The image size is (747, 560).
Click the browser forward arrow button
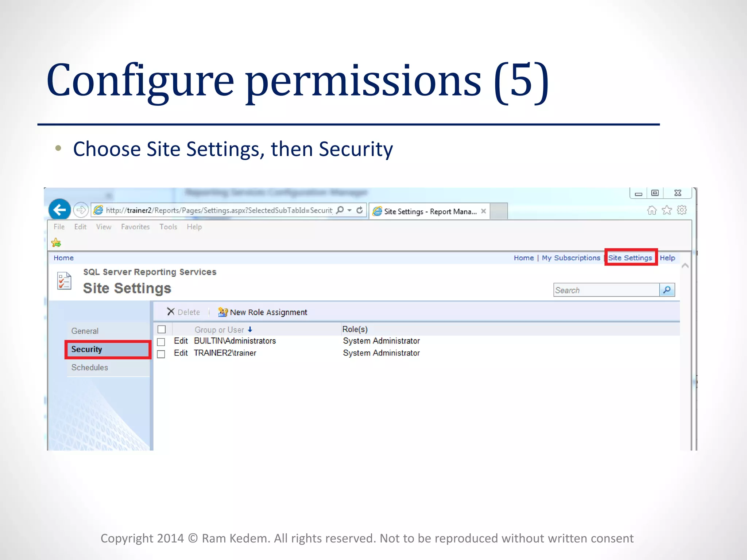pyautogui.click(x=81, y=210)
